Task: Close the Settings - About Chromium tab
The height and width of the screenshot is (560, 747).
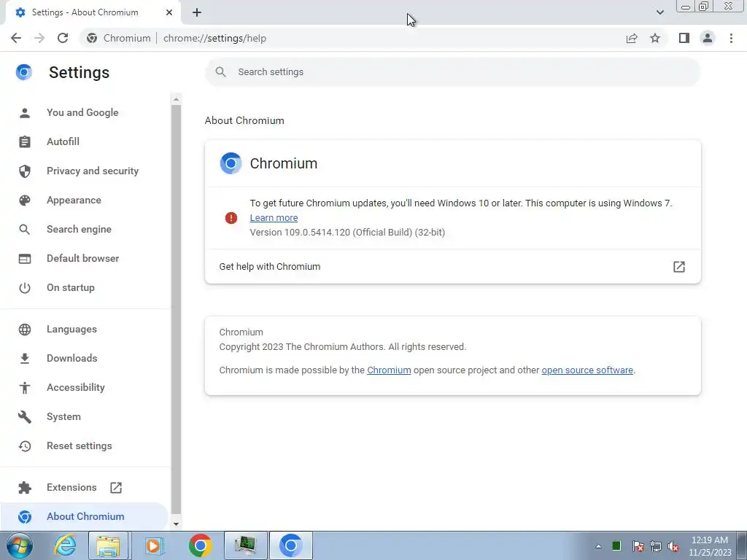Action: point(169,12)
